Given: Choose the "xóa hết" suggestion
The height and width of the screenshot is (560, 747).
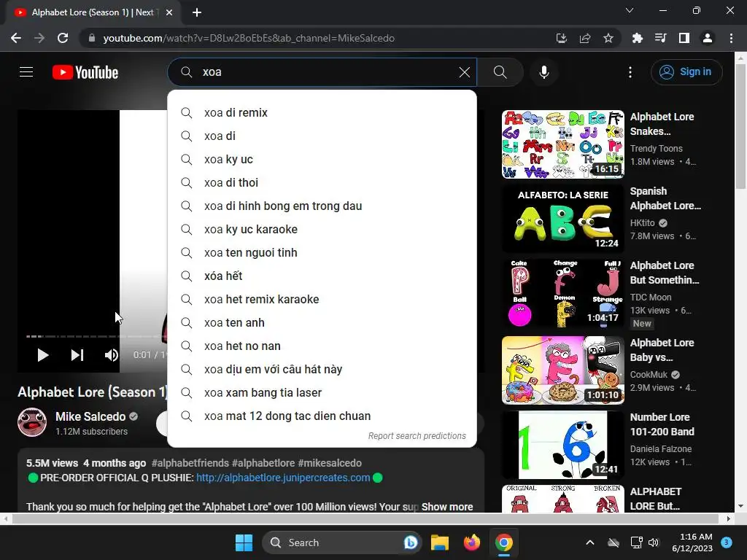Looking at the screenshot, I should pyautogui.click(x=322, y=276).
